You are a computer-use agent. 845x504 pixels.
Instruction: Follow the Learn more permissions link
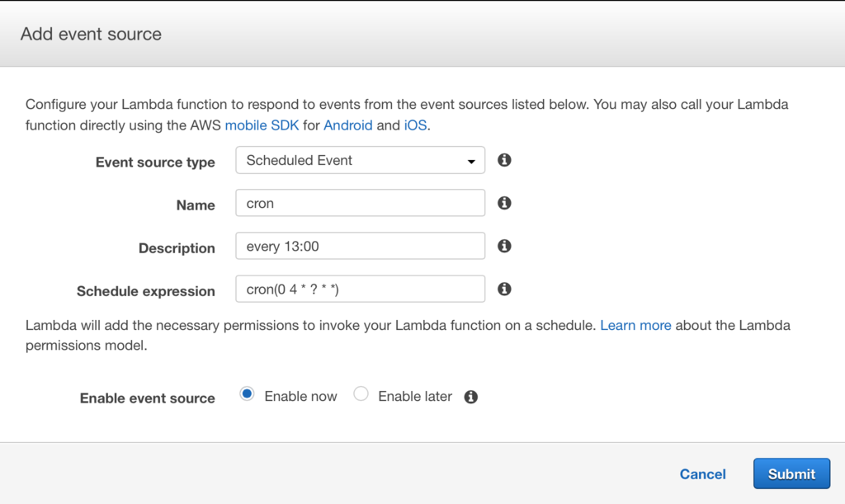coord(635,325)
